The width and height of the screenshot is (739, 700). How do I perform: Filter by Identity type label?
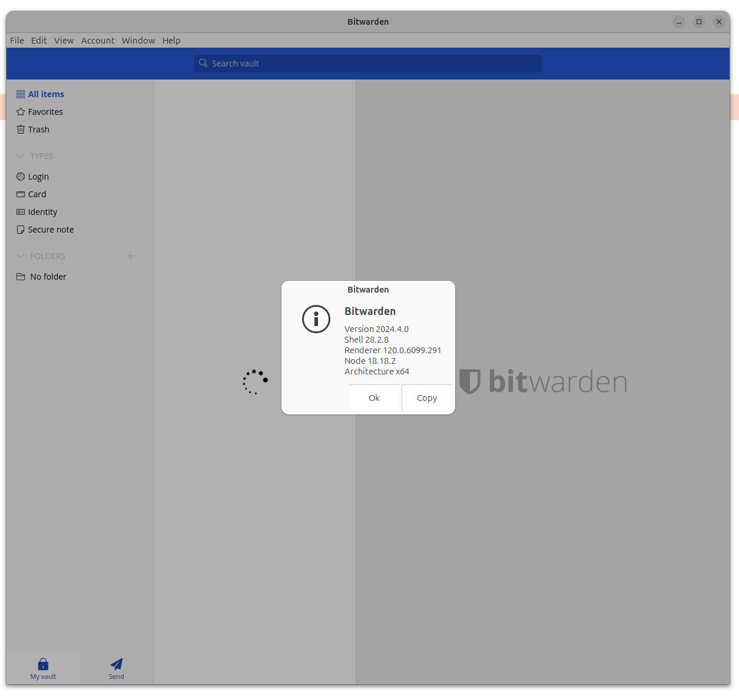pyautogui.click(x=43, y=212)
